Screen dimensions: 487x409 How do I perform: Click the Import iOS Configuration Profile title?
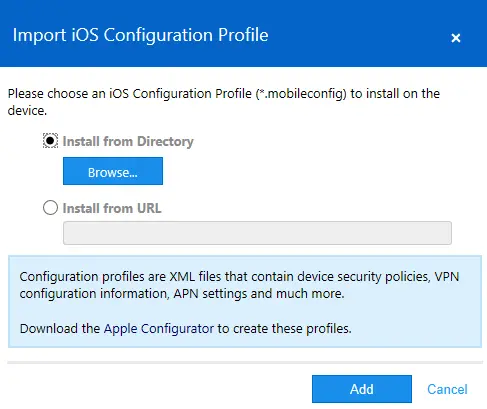point(140,35)
